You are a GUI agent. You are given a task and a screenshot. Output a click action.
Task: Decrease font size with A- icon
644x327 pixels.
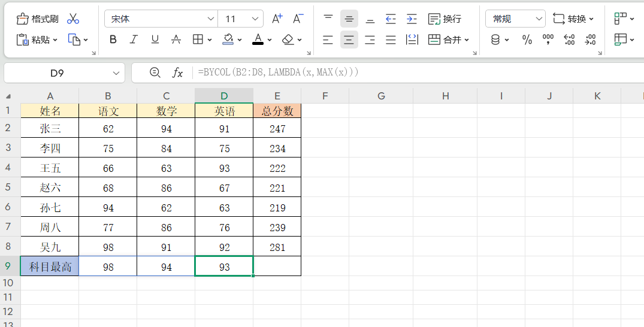tap(298, 19)
